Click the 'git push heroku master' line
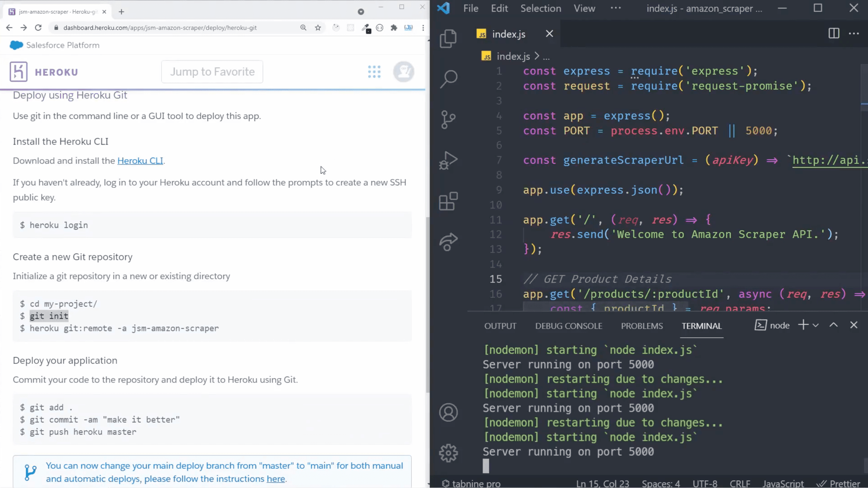868x488 pixels. (x=83, y=432)
